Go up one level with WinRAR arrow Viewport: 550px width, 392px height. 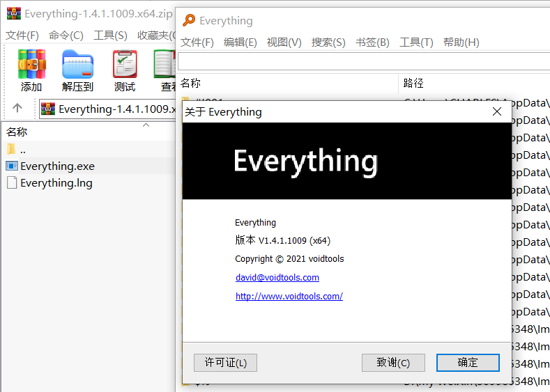coord(17,108)
